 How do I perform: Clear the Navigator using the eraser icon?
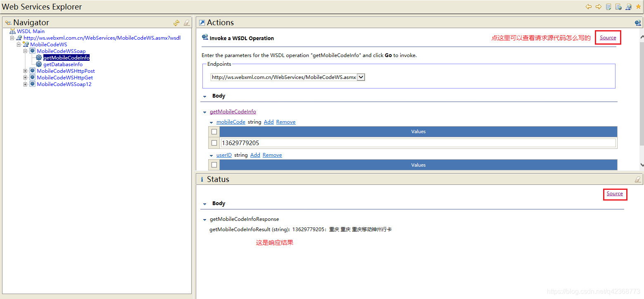coord(187,23)
